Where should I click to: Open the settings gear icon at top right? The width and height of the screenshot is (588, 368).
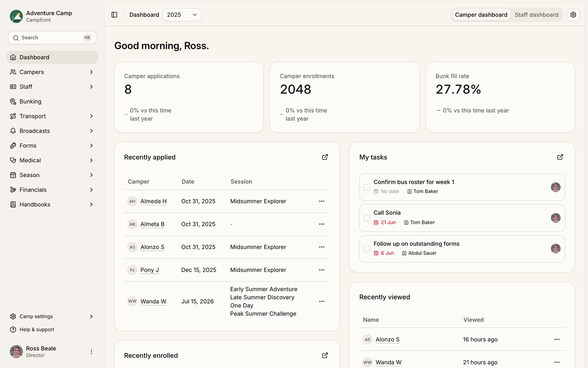point(573,15)
